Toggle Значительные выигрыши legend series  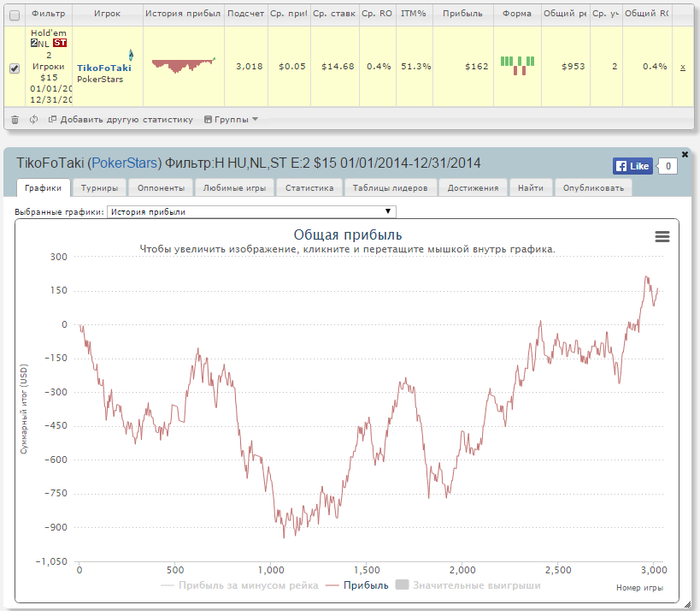click(468, 585)
